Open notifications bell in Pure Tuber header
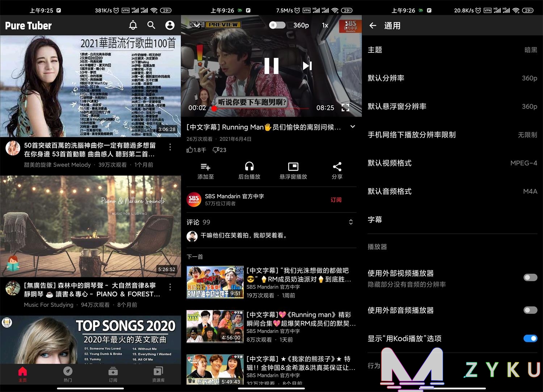This screenshot has height=392, width=543. tap(133, 25)
